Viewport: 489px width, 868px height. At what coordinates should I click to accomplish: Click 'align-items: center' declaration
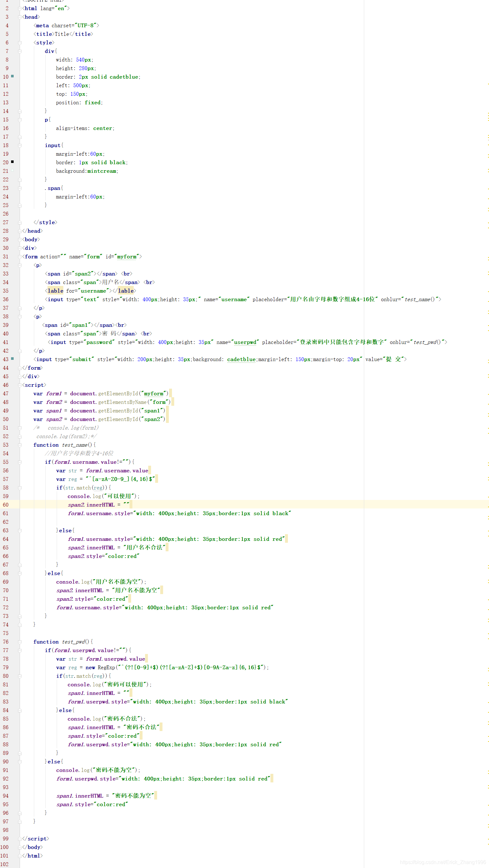click(x=85, y=128)
